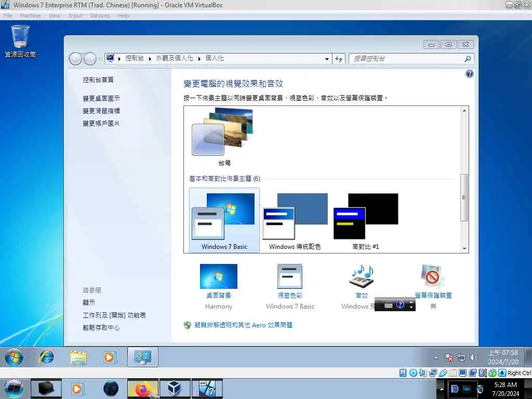Click VirtualBox mouse integration globe icon
Screen dimensions: 532x399
pos(493,373)
